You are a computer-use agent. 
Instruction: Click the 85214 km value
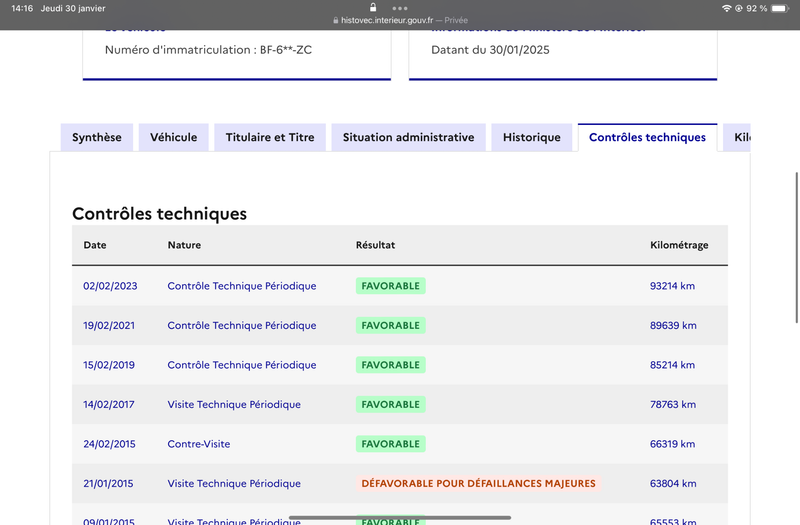point(672,365)
